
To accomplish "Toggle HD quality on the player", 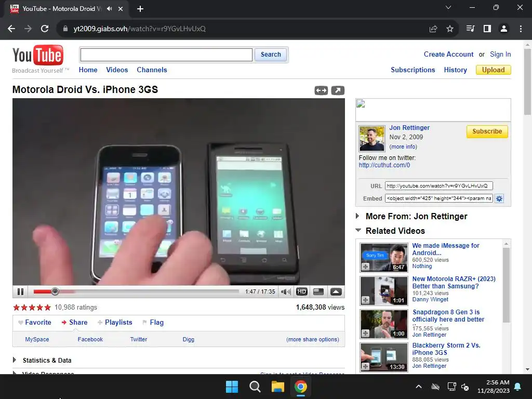I will pyautogui.click(x=302, y=292).
